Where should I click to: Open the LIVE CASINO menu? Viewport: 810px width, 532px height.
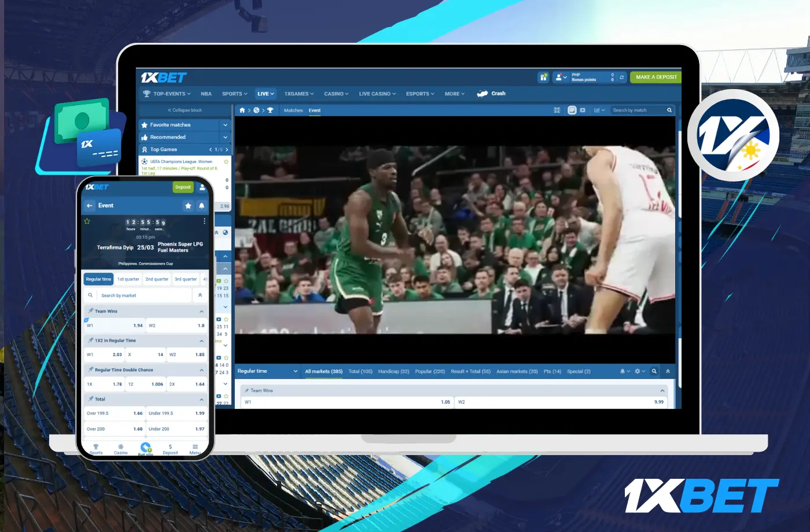377,94
